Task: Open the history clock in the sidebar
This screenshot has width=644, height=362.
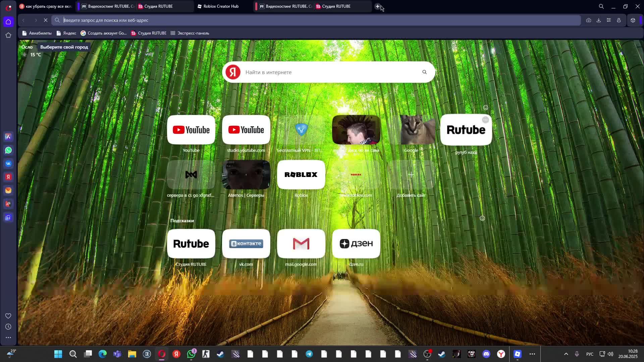Action: tap(8, 327)
